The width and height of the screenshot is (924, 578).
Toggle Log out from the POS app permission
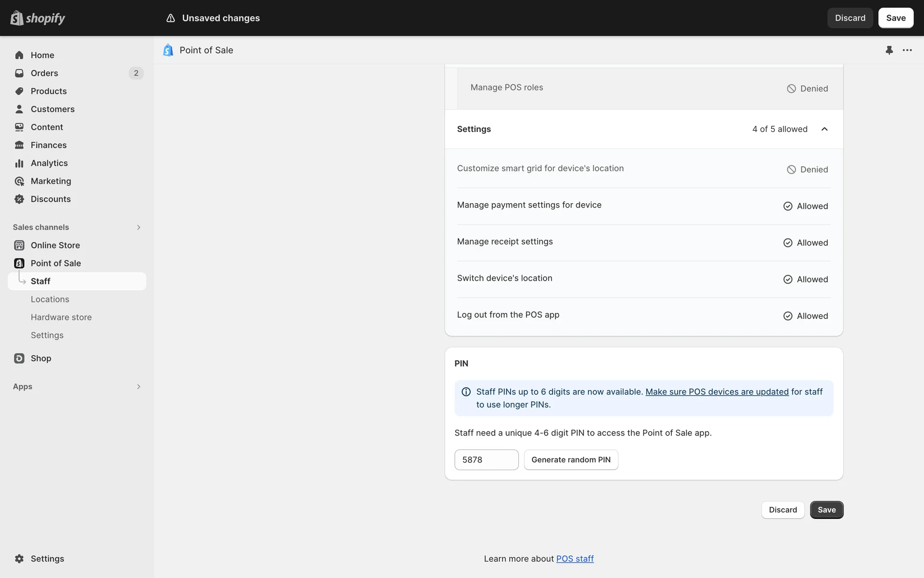click(806, 316)
